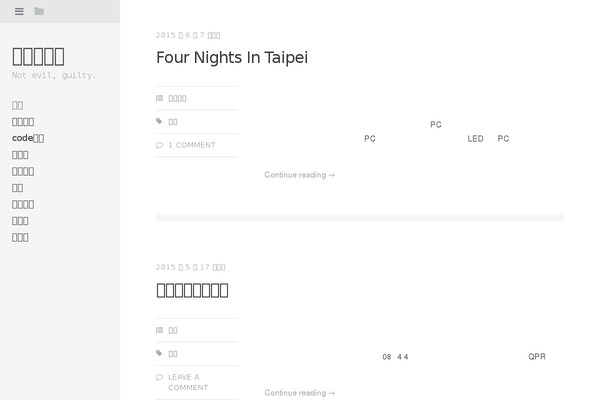Click tag icon under Four Nights In Taipei
Screen dimensions: 600x400
click(159, 121)
